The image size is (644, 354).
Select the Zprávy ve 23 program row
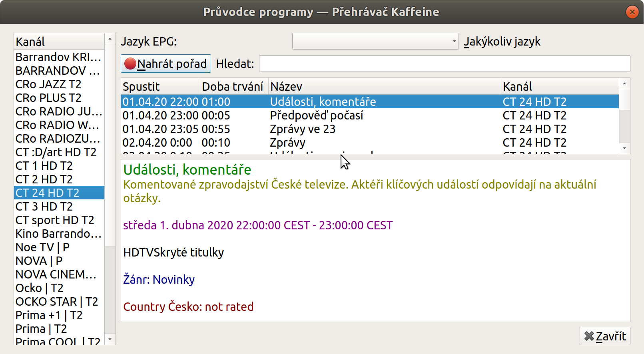tap(370, 129)
